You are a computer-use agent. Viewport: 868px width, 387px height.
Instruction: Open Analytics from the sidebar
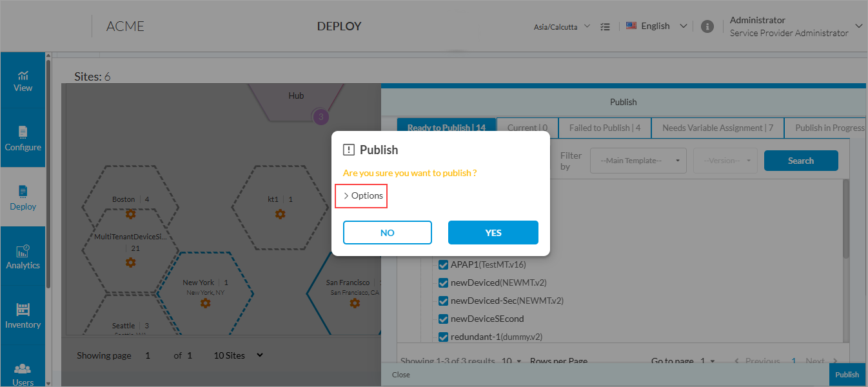pos(23,255)
